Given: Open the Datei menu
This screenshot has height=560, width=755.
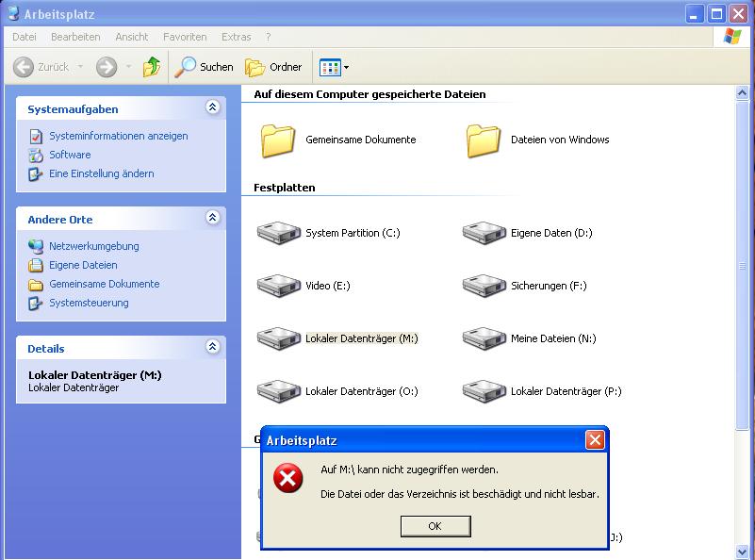Looking at the screenshot, I should coord(25,37).
